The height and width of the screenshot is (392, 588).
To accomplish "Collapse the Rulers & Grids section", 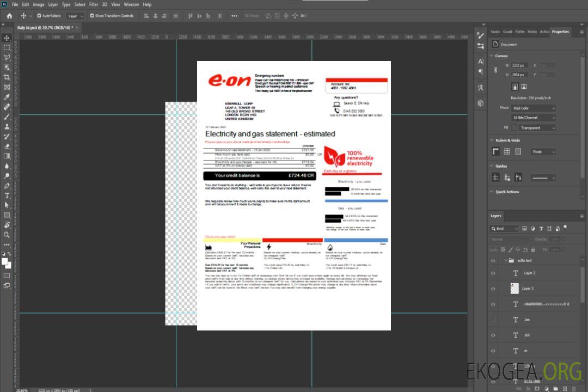I will click(491, 140).
